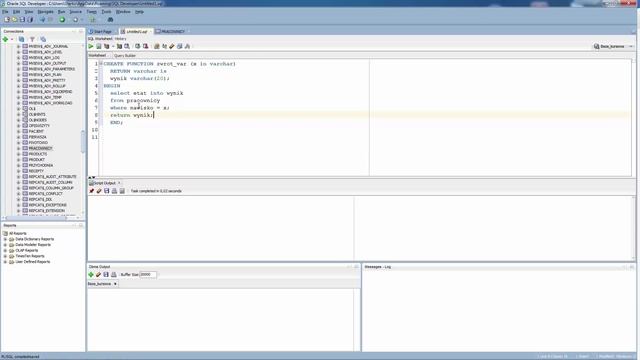
Task: Click the Open file icon in main toolbar
Action: pyautogui.click(x=14, y=20)
